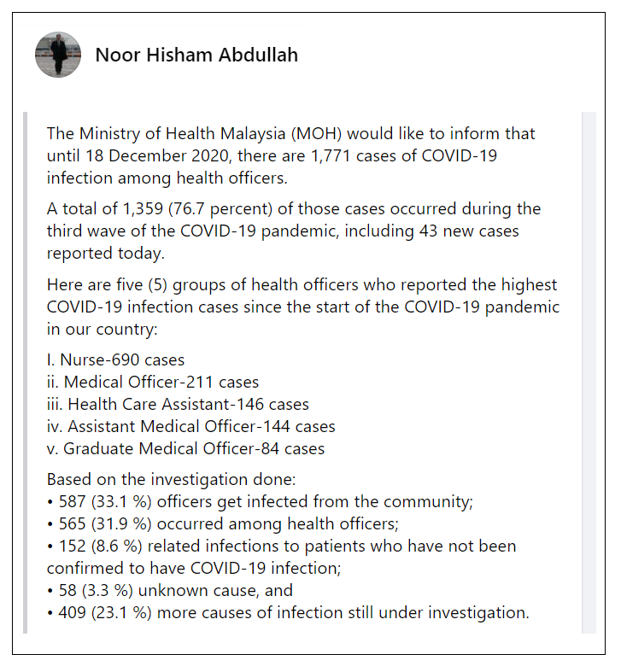Select the Graduate Medical Officer-84 cases line

[185, 448]
